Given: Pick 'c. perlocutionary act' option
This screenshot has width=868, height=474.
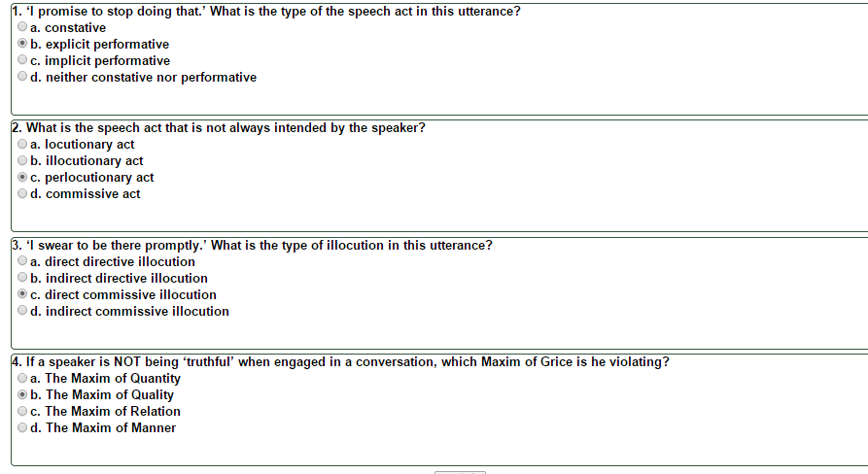Looking at the screenshot, I should [x=22, y=177].
